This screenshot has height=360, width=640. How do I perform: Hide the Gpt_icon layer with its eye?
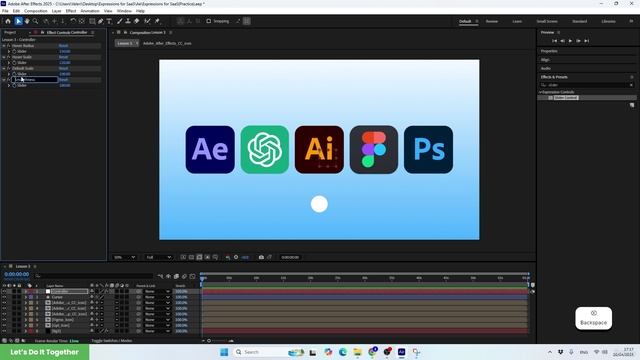pyautogui.click(x=4, y=325)
